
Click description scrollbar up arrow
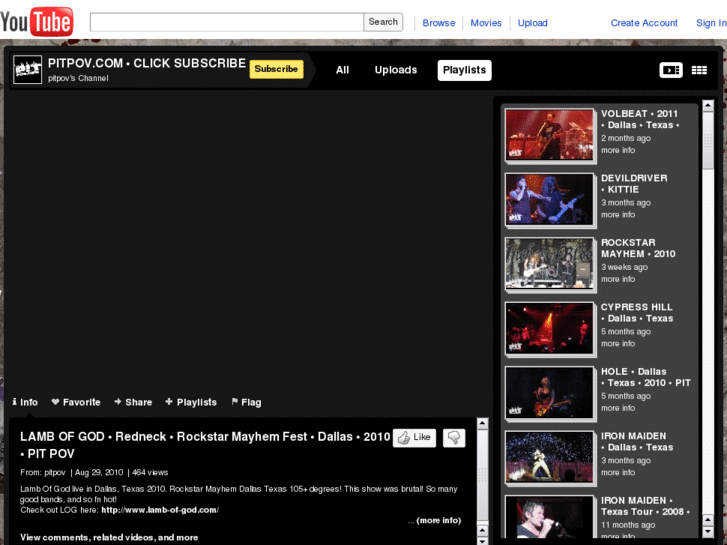[x=483, y=423]
